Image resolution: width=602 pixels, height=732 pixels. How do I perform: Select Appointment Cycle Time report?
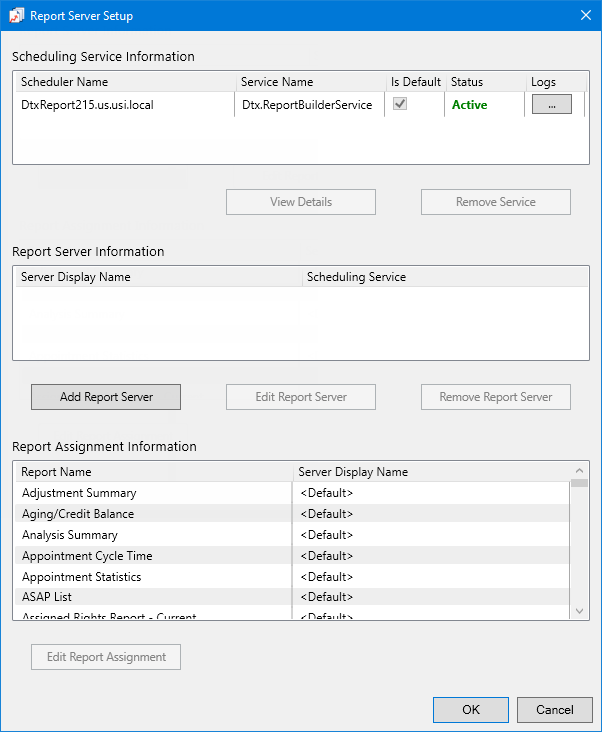click(x=87, y=556)
